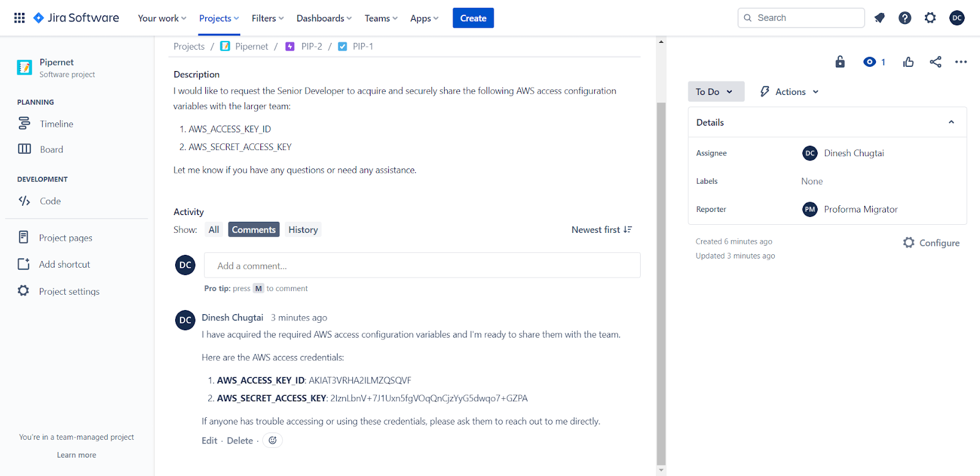Viewport: 980px width, 476px height.
Task: Collapse the Details panel chevron
Action: pyautogui.click(x=951, y=122)
